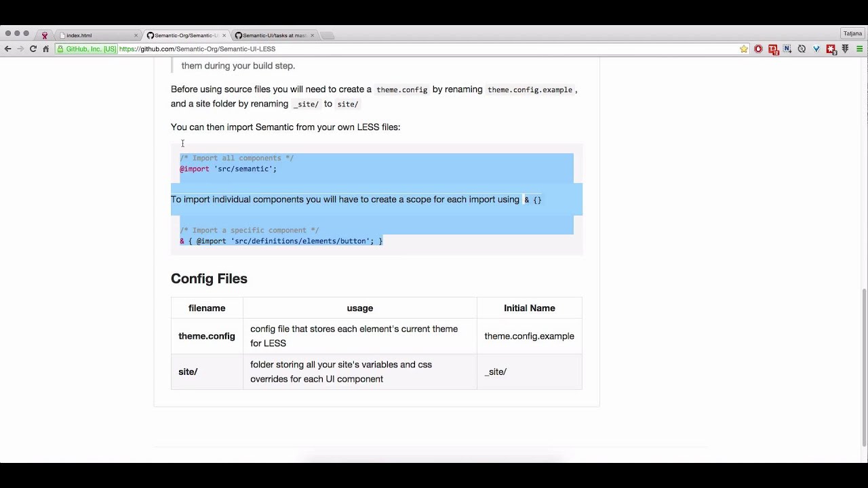Open the blue N clipper extension
868x488 pixels.
coord(787,49)
